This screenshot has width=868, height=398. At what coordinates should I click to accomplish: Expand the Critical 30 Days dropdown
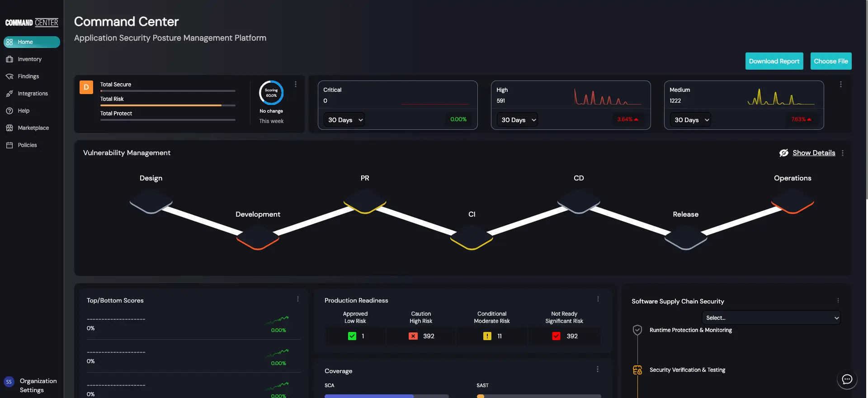(x=344, y=120)
